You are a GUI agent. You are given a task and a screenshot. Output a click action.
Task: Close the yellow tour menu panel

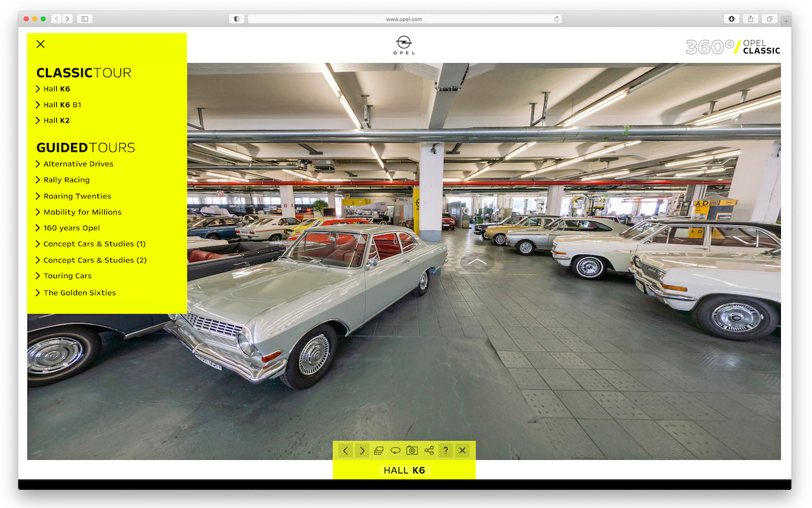[x=41, y=44]
